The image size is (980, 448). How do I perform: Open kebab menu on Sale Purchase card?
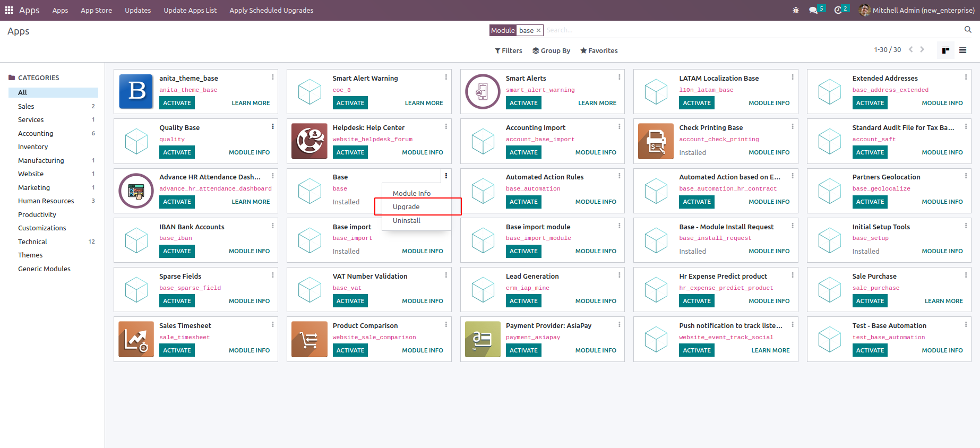point(966,275)
